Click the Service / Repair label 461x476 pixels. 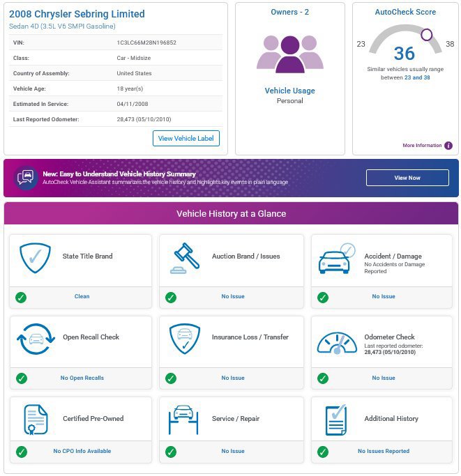(236, 419)
